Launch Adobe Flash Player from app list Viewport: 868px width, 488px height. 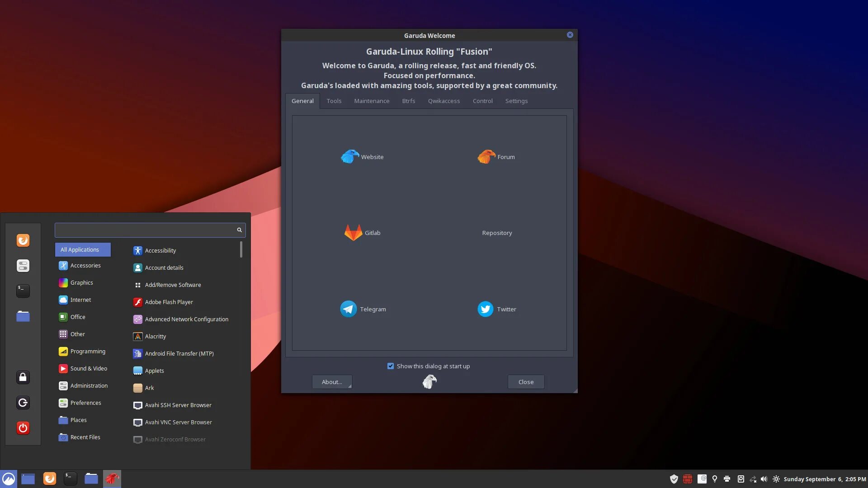coord(169,302)
